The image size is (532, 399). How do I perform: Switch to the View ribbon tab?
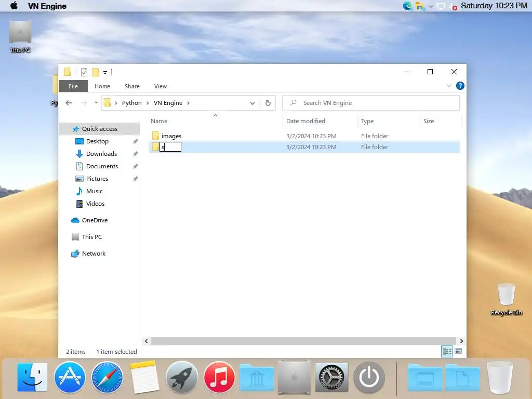point(161,86)
